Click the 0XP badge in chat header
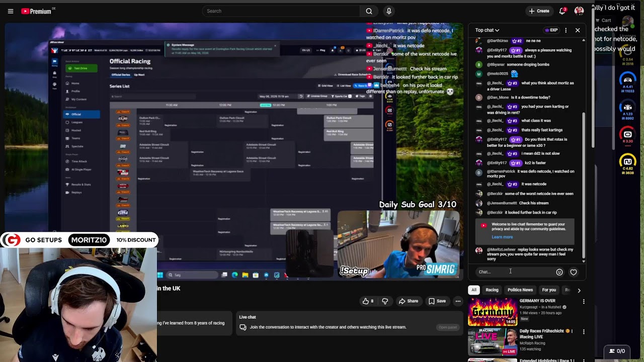Image resolution: width=644 pixels, height=362 pixels. (552, 30)
